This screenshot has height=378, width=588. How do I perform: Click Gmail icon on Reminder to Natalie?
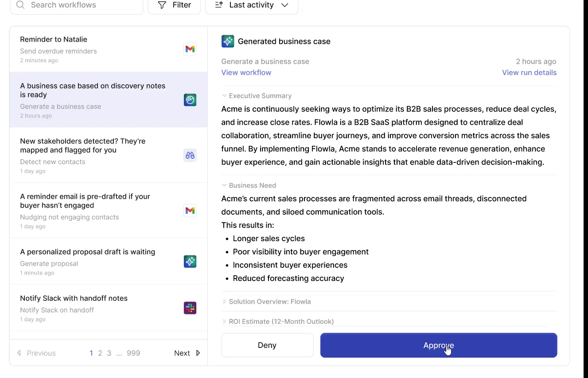coord(190,49)
